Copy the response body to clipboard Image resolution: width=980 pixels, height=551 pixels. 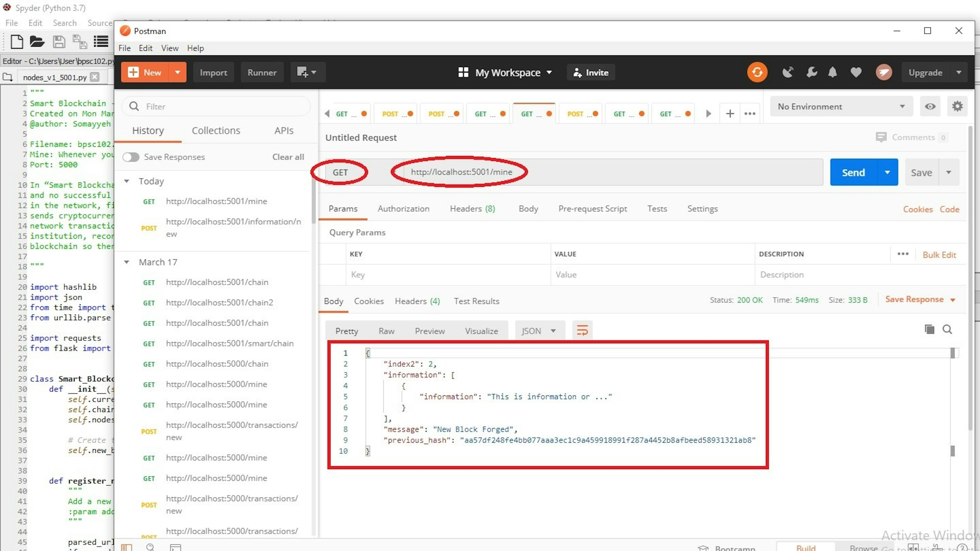click(x=929, y=329)
